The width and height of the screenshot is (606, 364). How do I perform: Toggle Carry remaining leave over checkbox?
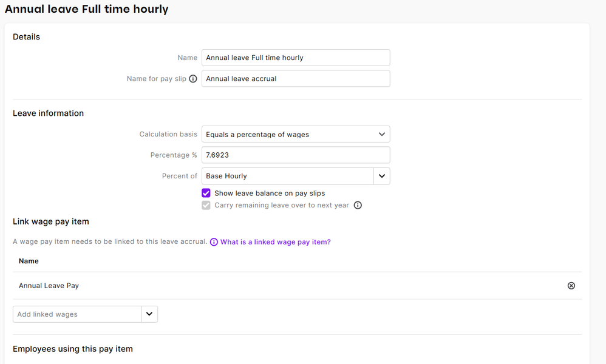click(x=206, y=205)
